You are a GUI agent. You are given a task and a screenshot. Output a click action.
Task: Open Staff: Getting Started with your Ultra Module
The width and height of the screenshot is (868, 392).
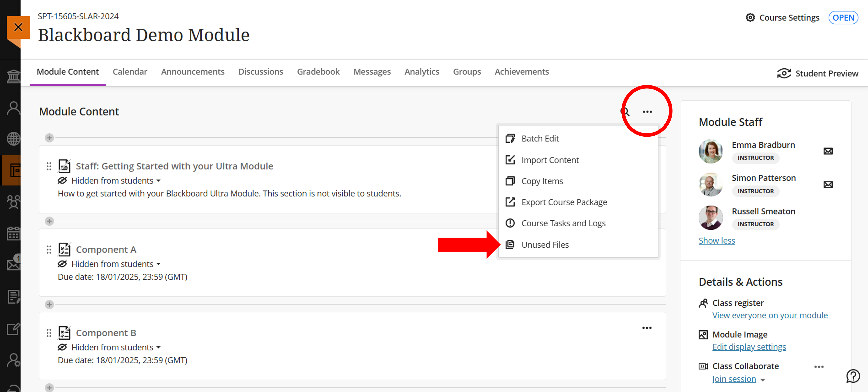(175, 166)
